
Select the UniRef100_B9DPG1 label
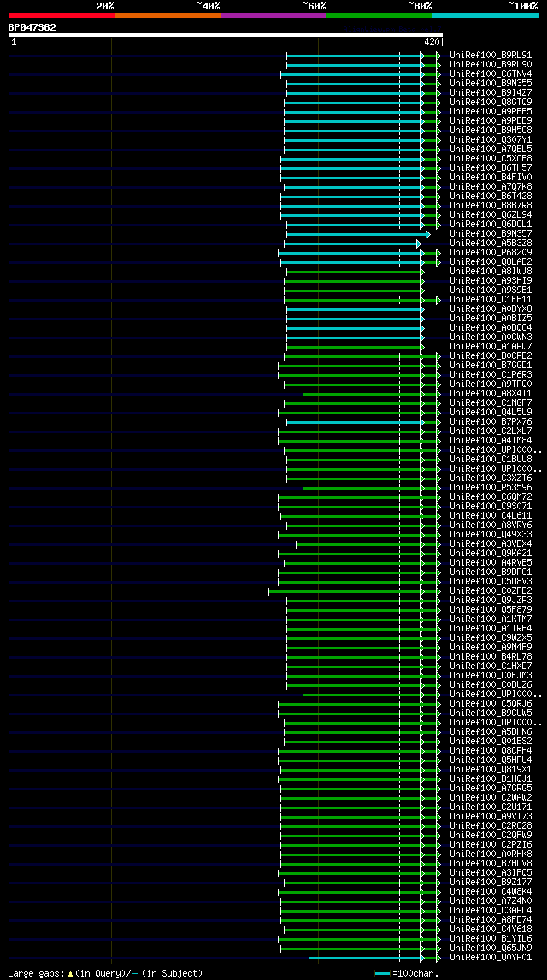click(x=491, y=572)
